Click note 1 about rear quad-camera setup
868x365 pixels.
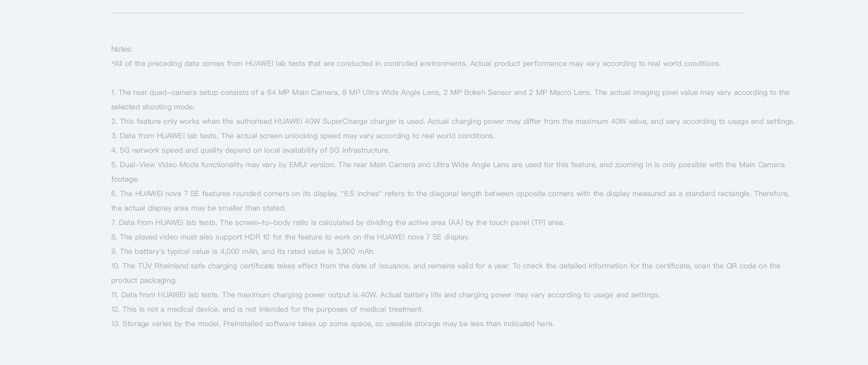point(450,99)
